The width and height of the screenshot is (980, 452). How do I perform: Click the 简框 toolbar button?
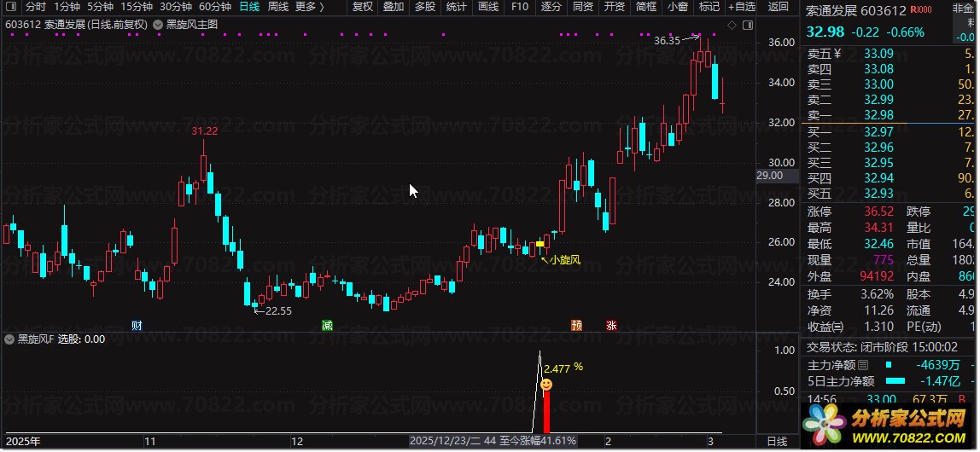[x=646, y=7]
